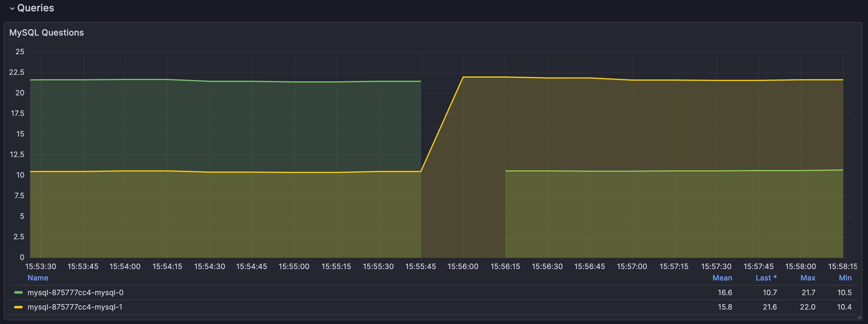
Task: Click the 12.5 y-axis label
Action: tap(17, 155)
